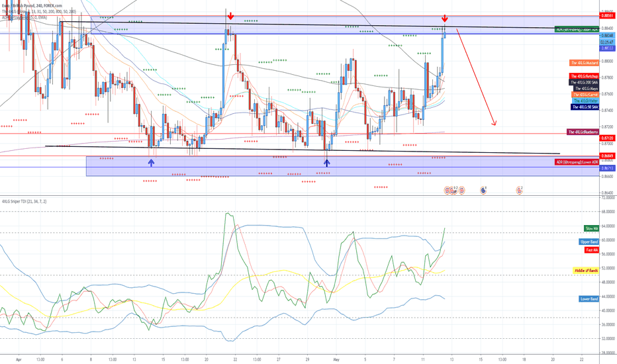
Task: Click 68.00000 on the TDI scale
Action: (608, 212)
